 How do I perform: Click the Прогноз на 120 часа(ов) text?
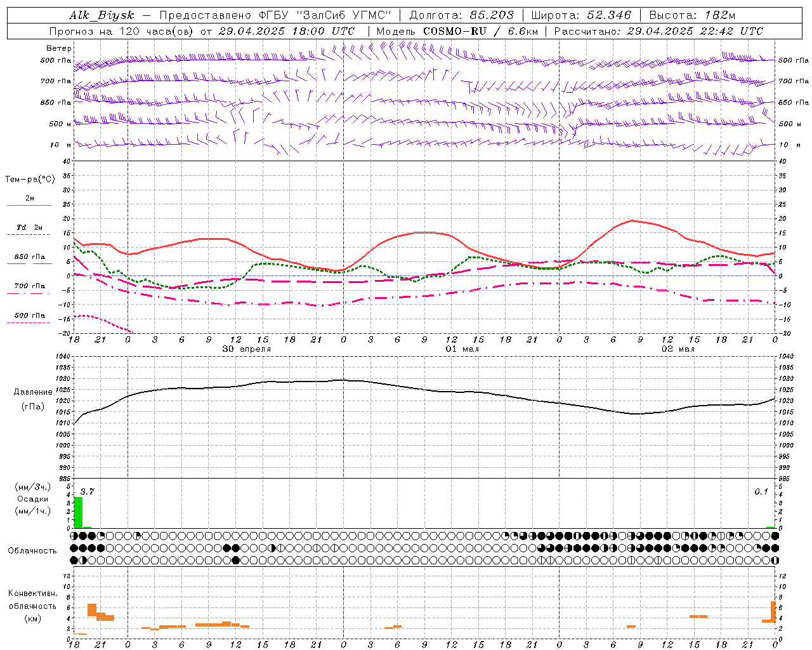point(122,31)
